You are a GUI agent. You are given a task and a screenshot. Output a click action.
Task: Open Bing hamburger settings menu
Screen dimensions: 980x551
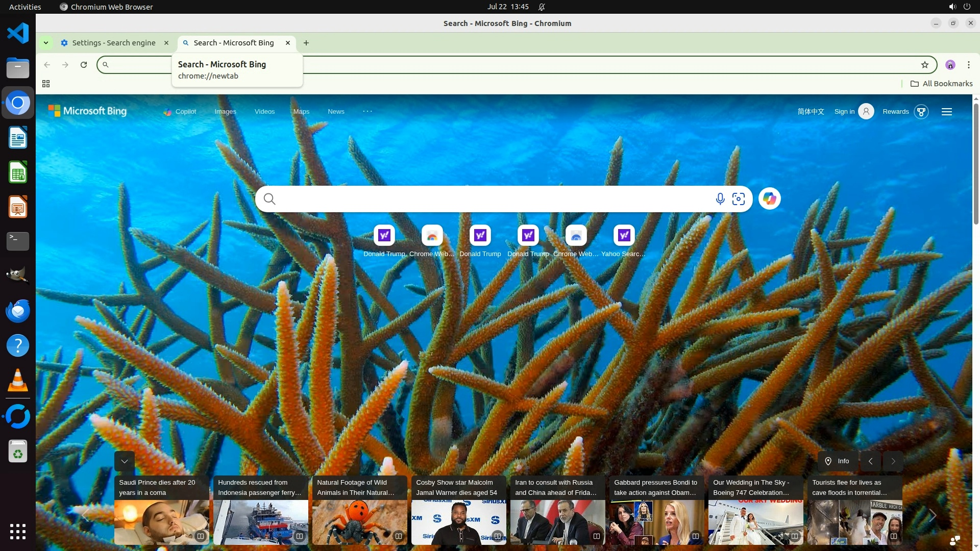click(x=946, y=112)
